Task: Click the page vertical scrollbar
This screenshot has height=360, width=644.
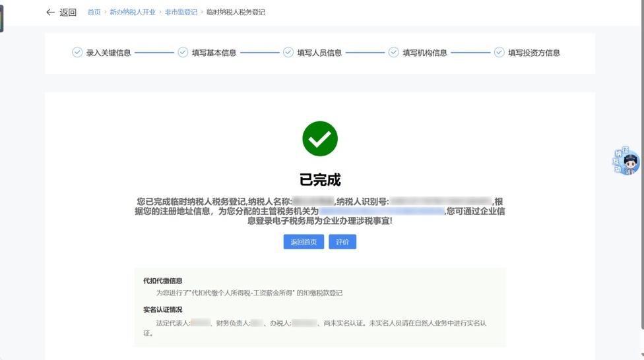Action: point(642,164)
